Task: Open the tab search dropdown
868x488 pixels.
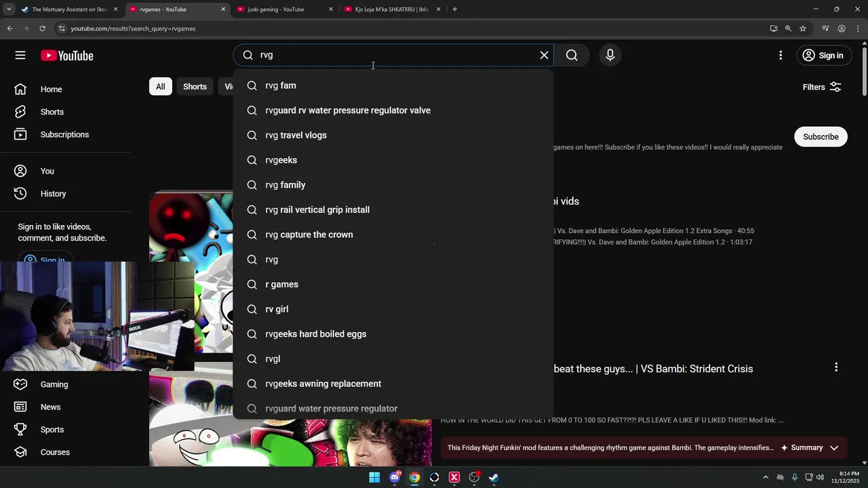Action: pos(9,9)
